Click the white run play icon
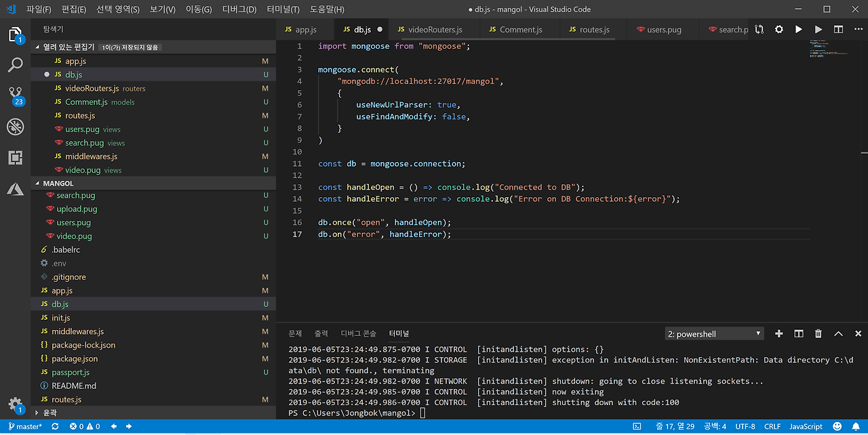 799,30
